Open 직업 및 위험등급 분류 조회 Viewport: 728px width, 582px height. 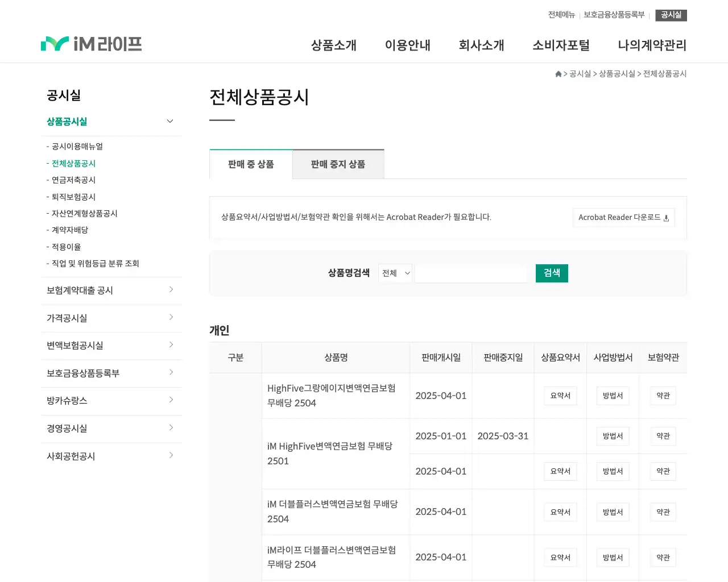pyautogui.click(x=95, y=264)
